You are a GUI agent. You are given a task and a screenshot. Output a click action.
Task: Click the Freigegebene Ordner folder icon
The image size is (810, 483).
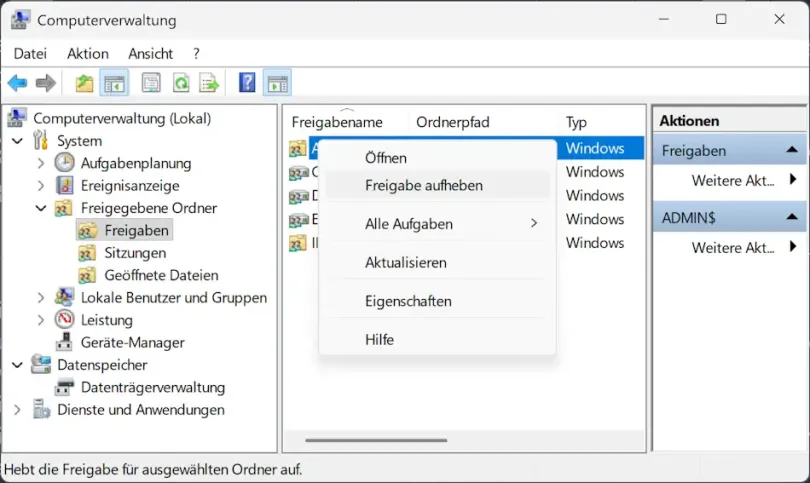(64, 208)
